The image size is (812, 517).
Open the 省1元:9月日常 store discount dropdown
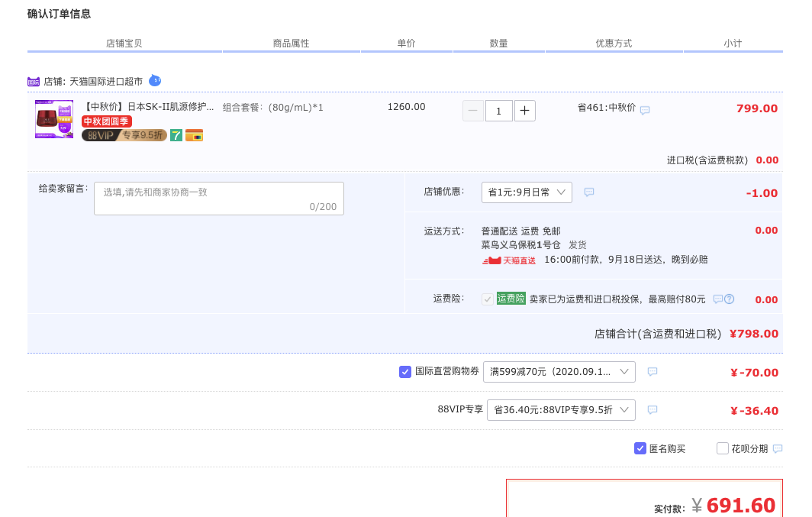point(527,192)
